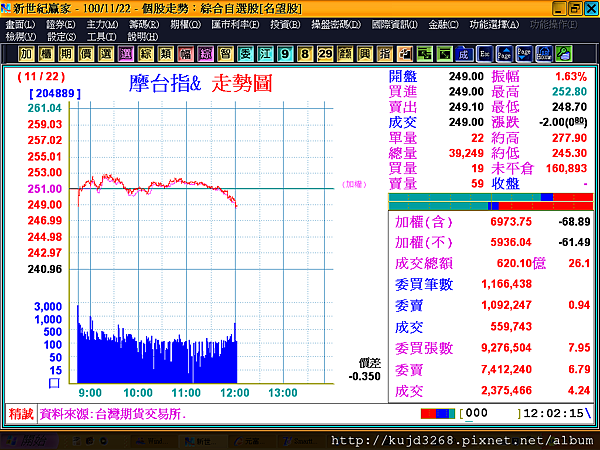Open the 智 toolbar icon
Image resolution: width=600 pixels, height=450 pixels.
click(x=225, y=54)
